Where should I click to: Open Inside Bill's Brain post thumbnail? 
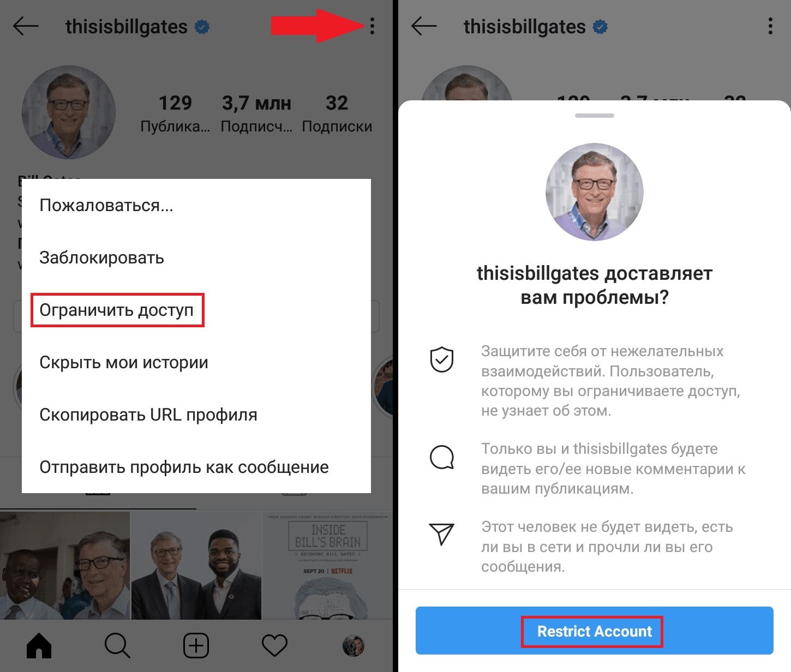point(327,566)
